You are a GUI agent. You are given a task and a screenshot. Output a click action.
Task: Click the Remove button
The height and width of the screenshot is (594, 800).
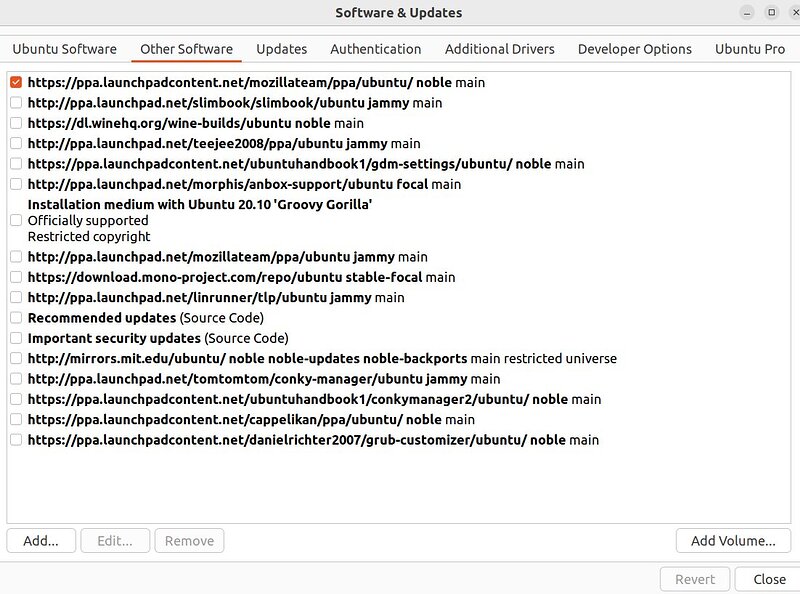(x=189, y=541)
